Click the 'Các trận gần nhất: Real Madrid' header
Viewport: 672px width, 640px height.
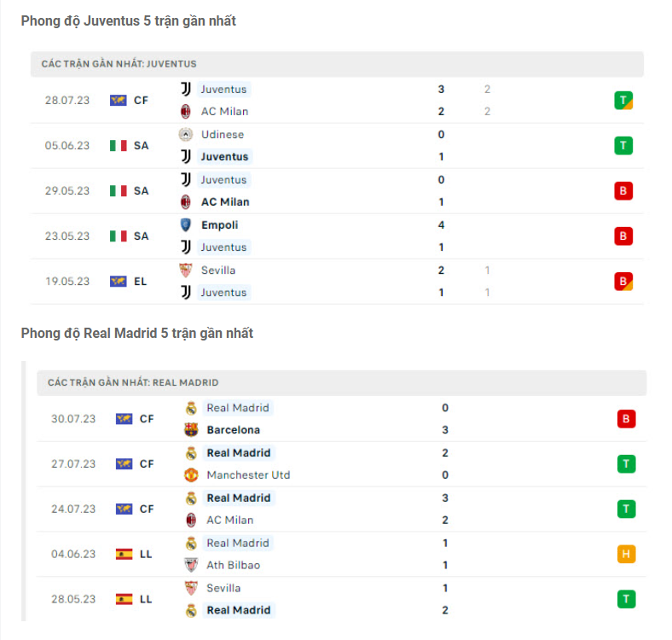133,383
